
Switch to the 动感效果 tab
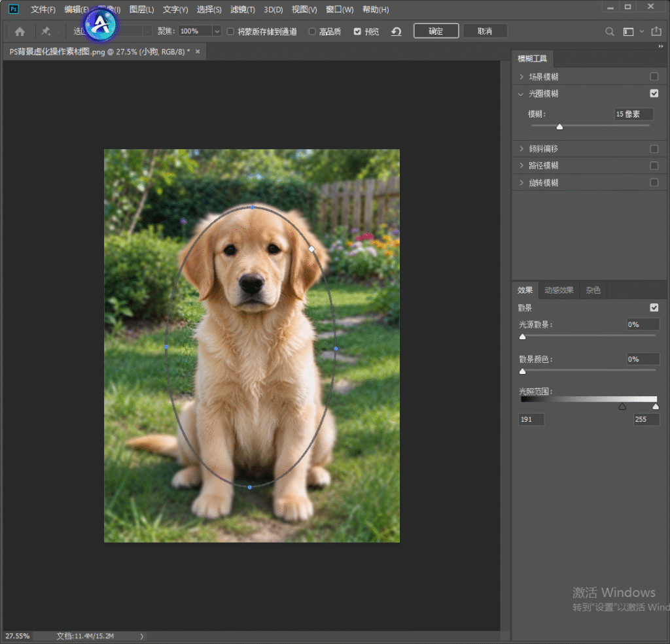pos(559,290)
